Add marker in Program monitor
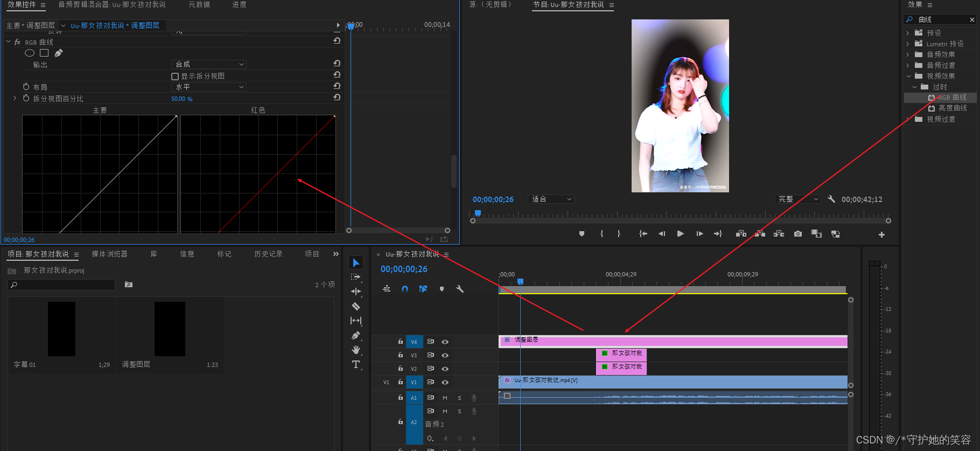Screen dimensions: 980x451 pos(582,234)
